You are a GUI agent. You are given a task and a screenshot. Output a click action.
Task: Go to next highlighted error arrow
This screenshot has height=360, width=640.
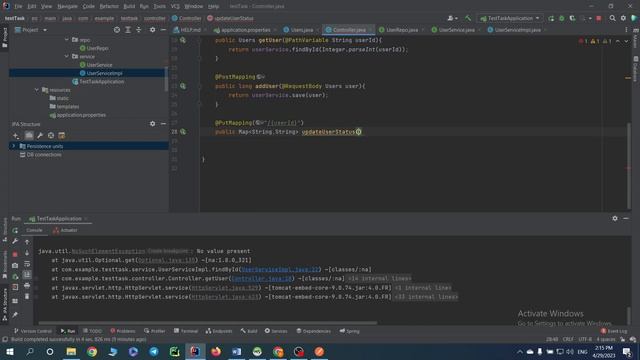pos(626,41)
